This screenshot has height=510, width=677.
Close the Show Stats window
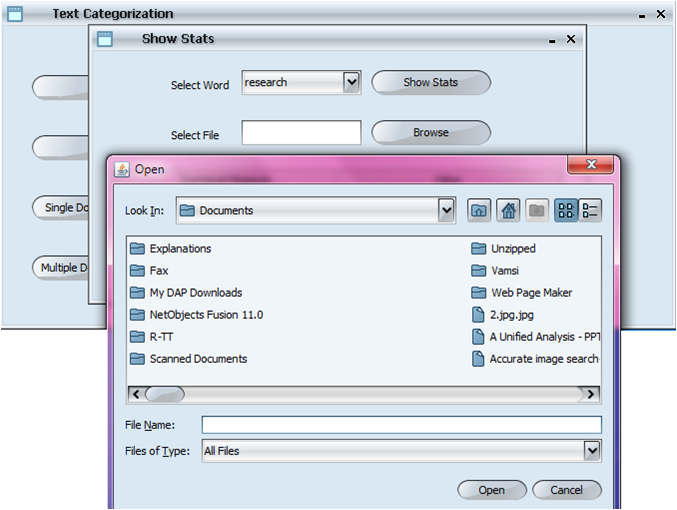click(571, 39)
